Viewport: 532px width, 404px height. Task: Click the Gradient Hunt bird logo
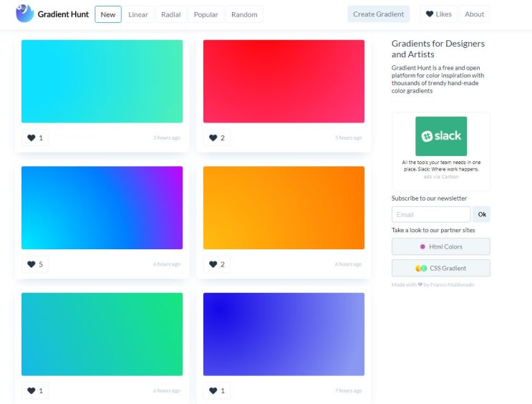point(25,14)
